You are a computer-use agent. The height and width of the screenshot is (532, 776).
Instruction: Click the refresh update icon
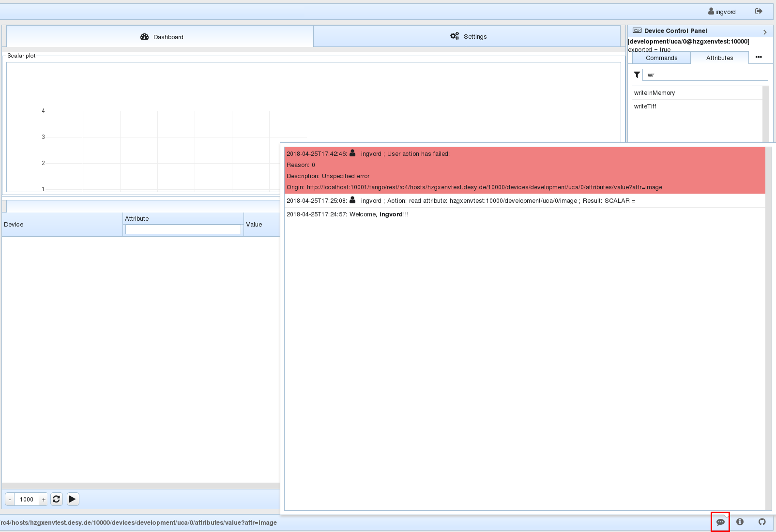pos(57,499)
